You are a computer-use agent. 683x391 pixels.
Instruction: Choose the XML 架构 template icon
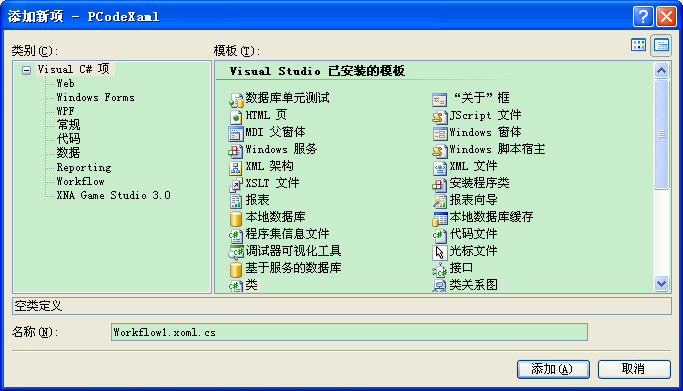coord(236,168)
